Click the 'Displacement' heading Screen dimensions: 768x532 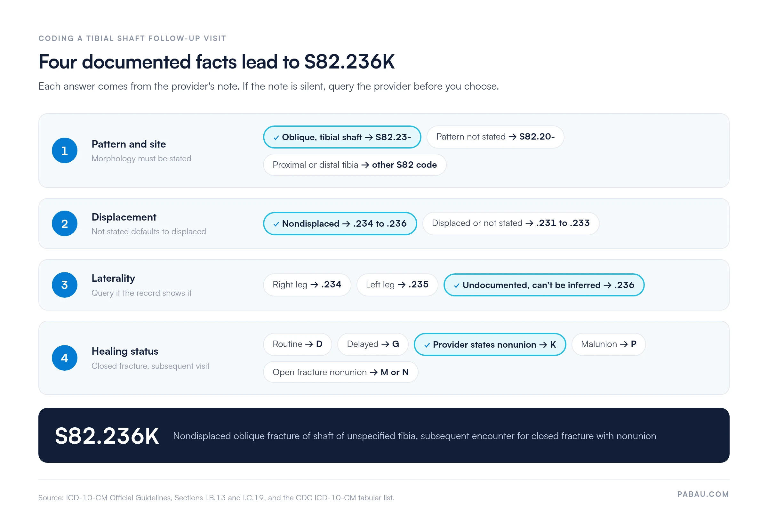[124, 217]
